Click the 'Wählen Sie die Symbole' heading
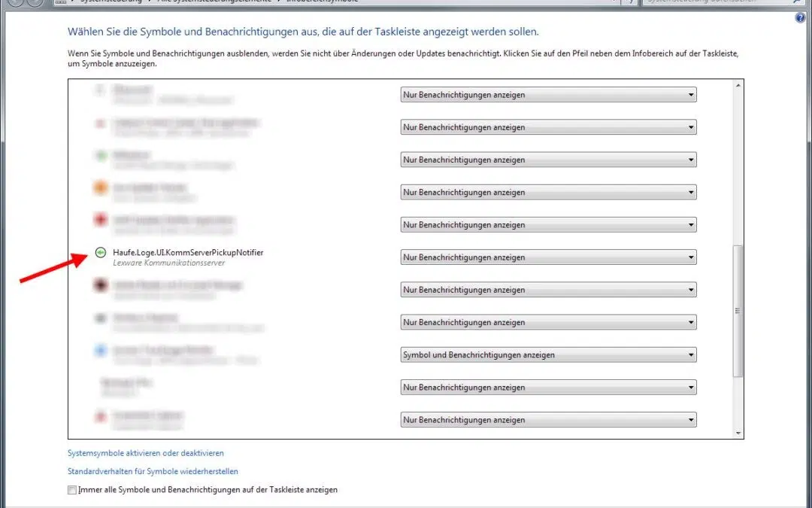Viewport: 812px width, 508px height. [x=303, y=32]
